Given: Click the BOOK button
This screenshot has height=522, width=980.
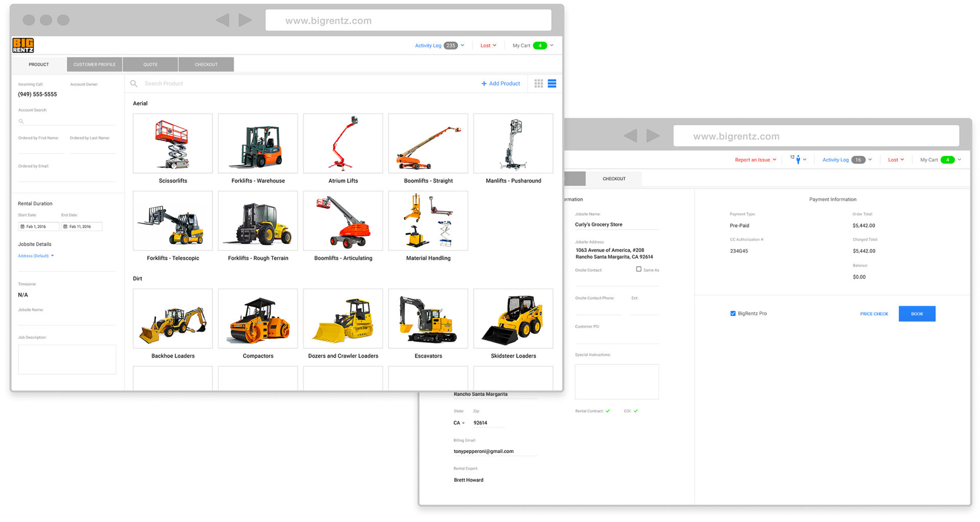Looking at the screenshot, I should click(917, 314).
